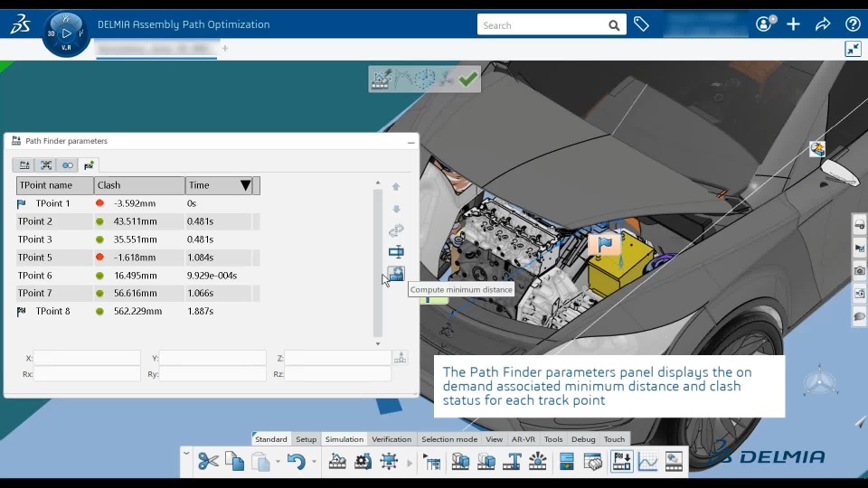Select the TPoint 1 row
Screen dimensions: 868x488
coord(137,203)
